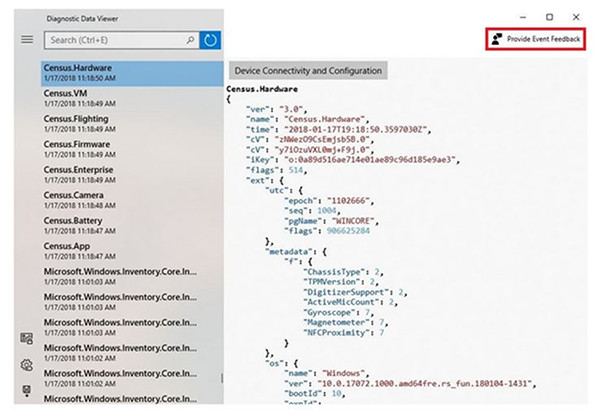Select the first Microsoft.Windows.Inventory.Core event at 11:01:02
The height and width of the screenshot is (414, 600).
(132, 352)
